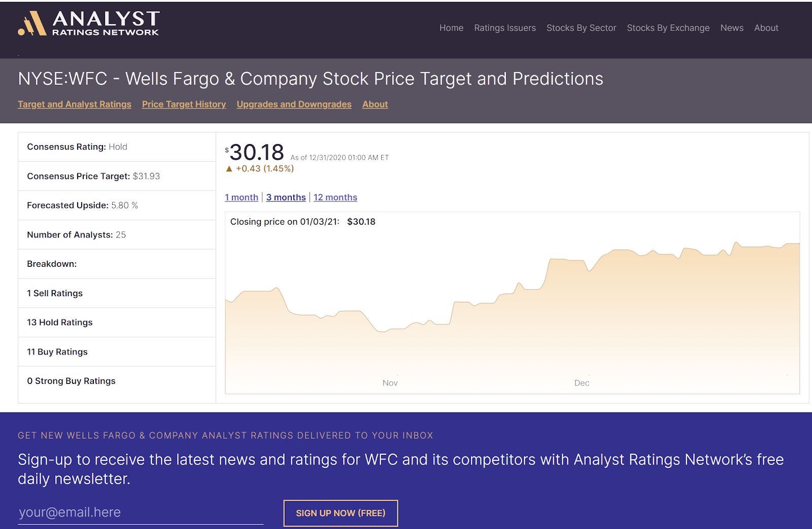Image resolution: width=812 pixels, height=529 pixels.
Task: Open the Home menu item
Action: coord(451,28)
